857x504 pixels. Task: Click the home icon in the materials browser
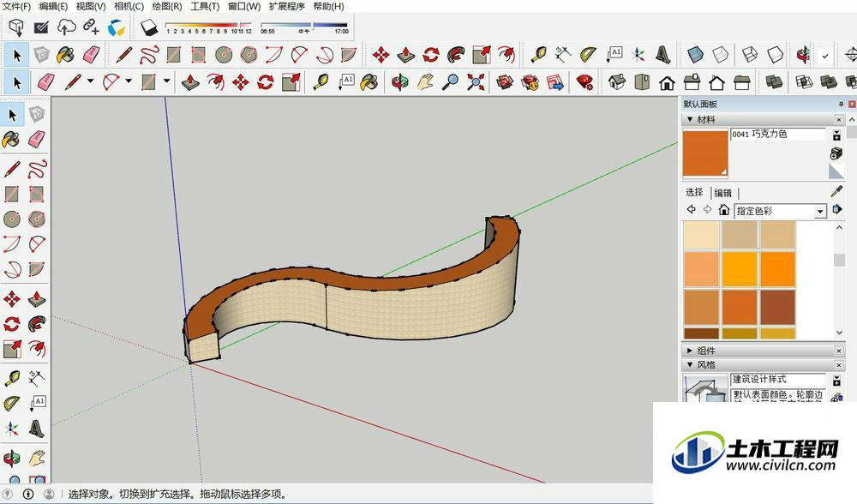724,210
